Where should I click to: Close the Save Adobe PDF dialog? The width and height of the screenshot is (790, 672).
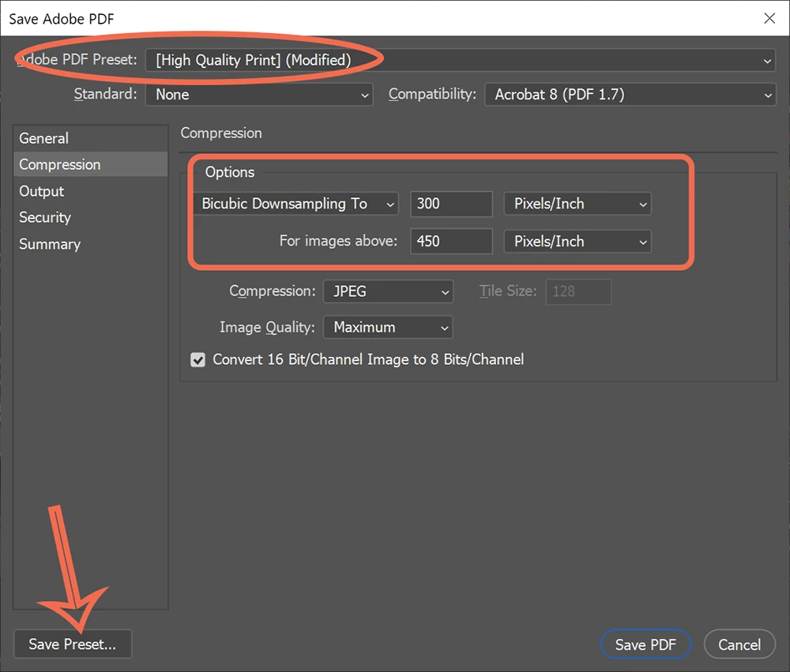769,19
